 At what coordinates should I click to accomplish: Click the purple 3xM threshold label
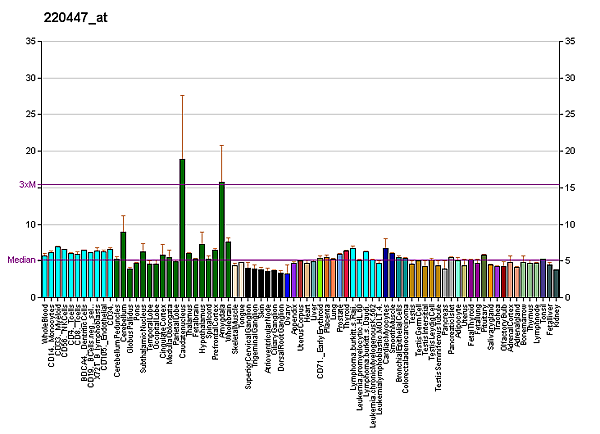[27, 185]
